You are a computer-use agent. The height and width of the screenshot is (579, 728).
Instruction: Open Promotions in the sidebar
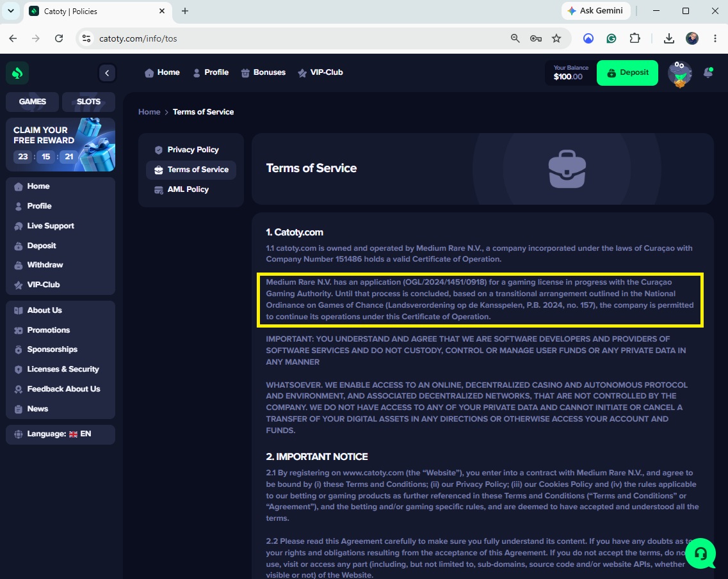coord(60,330)
